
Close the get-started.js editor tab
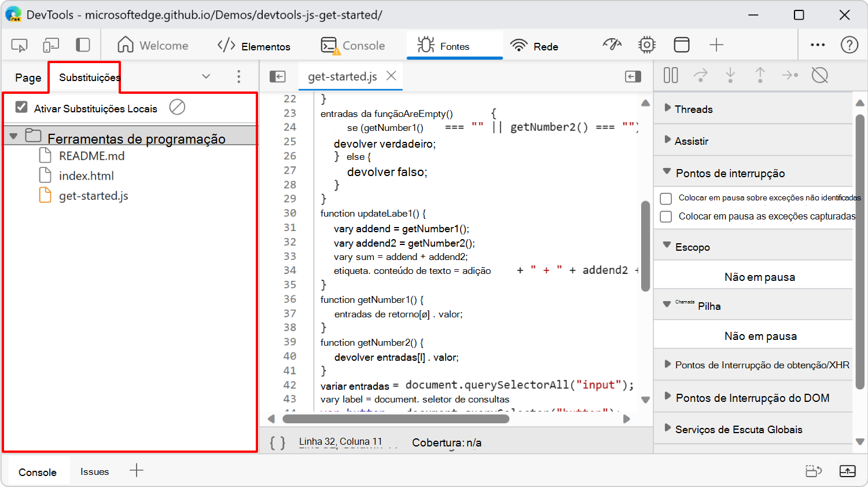(x=392, y=76)
